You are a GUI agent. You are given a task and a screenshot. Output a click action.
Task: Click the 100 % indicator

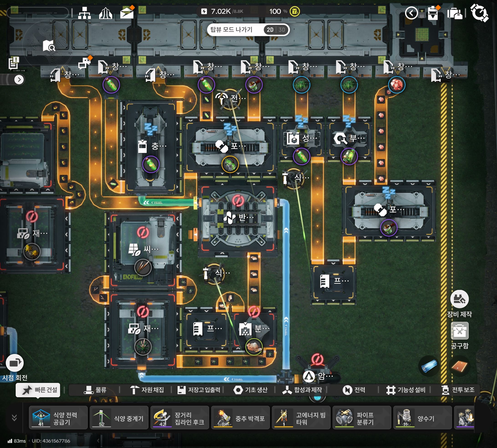click(278, 11)
